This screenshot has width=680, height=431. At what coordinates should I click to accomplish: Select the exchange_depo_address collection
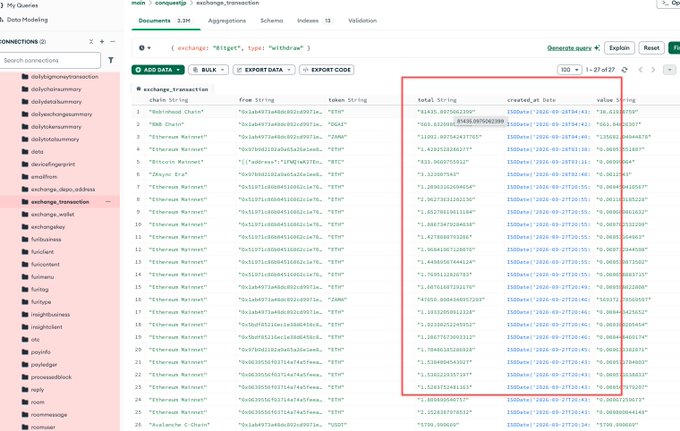click(63, 189)
